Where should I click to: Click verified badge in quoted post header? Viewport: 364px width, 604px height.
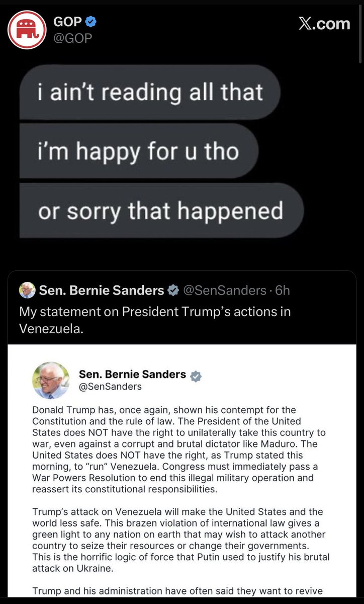(172, 290)
